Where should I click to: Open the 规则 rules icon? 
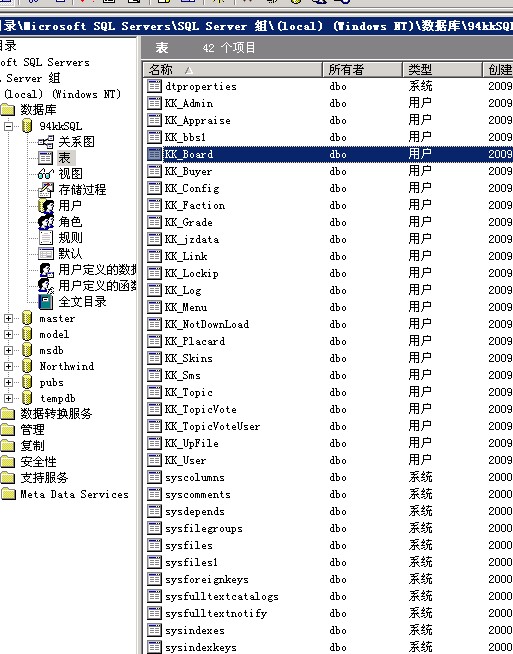click(x=45, y=238)
